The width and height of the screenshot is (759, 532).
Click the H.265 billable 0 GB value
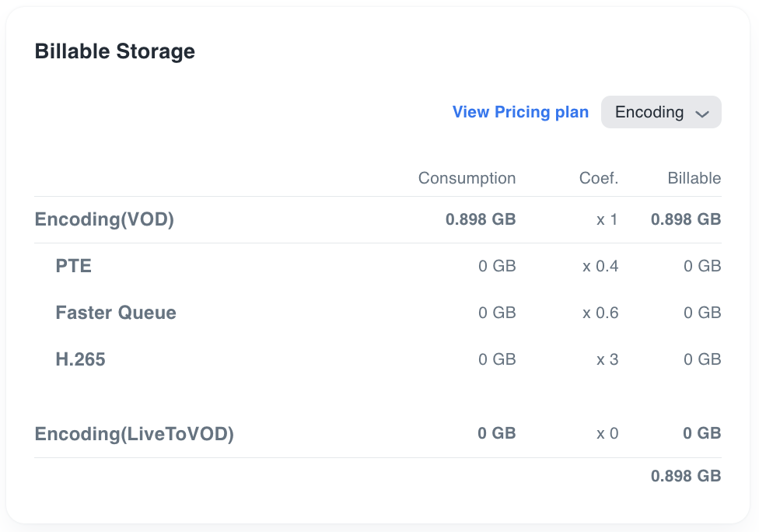(702, 359)
